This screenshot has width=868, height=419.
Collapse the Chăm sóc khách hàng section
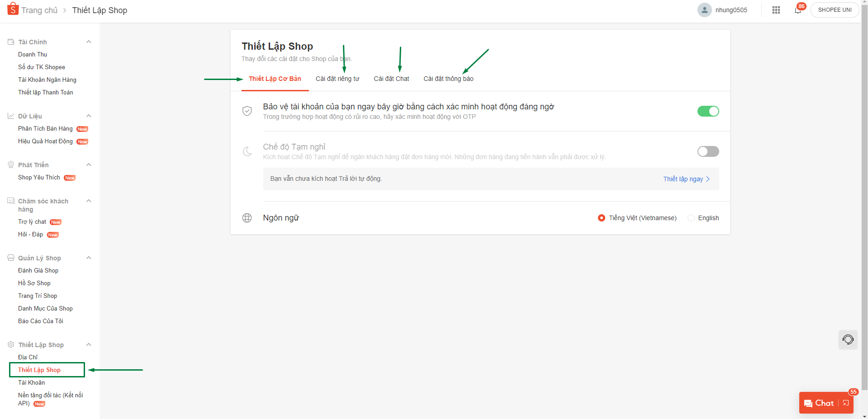89,201
